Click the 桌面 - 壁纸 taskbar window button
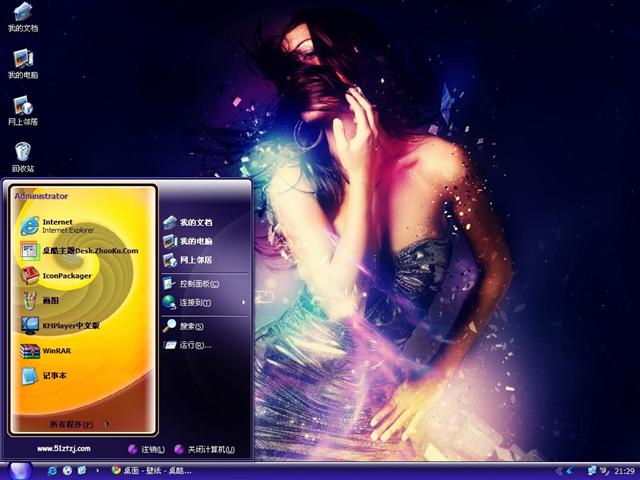Image resolution: width=640 pixels, height=480 pixels. pos(150,470)
